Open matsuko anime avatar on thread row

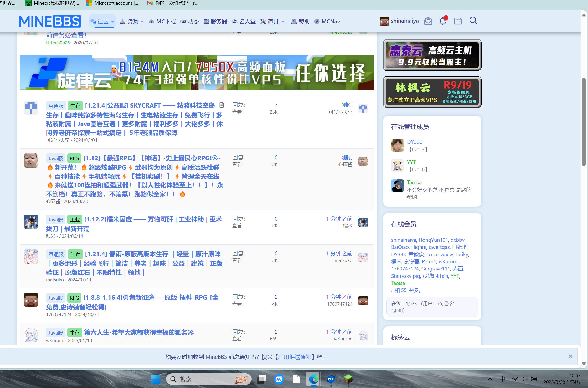[x=31, y=256]
